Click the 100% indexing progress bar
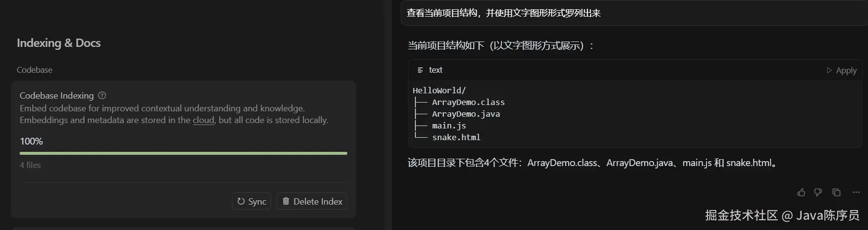Image resolution: width=868 pixels, height=230 pixels. tap(183, 153)
